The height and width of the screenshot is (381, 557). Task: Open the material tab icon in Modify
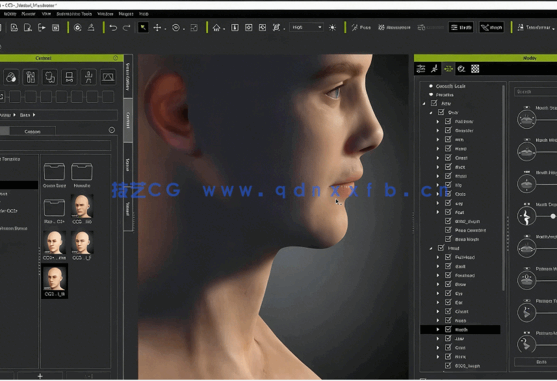[x=461, y=69]
